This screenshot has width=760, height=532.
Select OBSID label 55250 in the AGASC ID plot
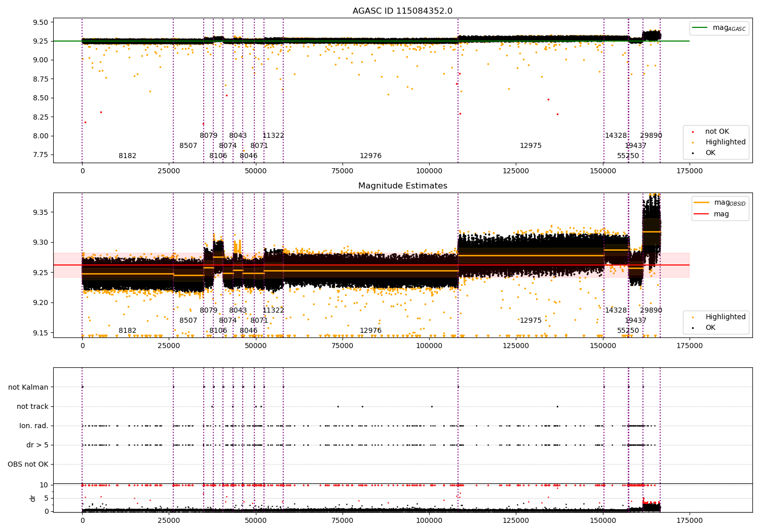[x=628, y=156]
